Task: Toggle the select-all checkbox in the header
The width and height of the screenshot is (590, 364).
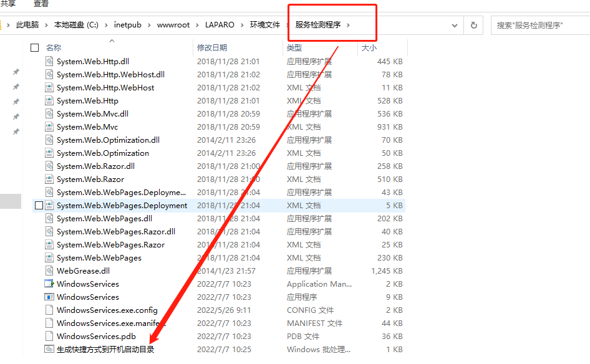Action: pyautogui.click(x=35, y=48)
